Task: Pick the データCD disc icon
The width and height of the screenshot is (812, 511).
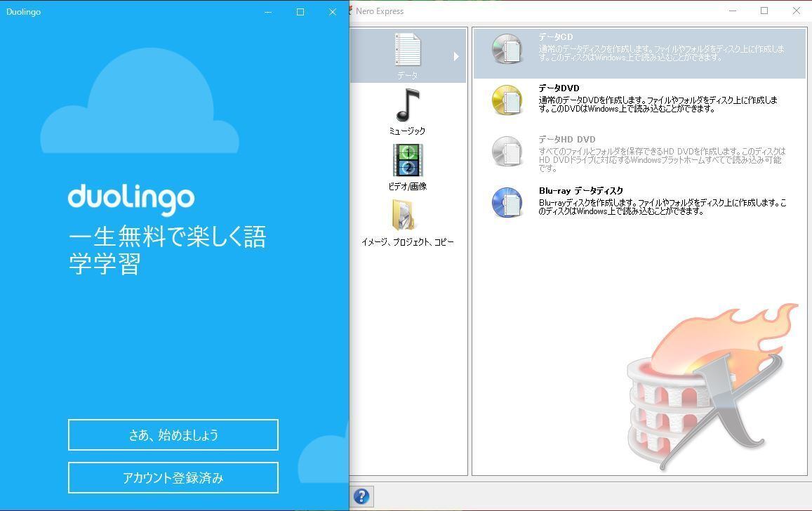Action: click(x=507, y=49)
